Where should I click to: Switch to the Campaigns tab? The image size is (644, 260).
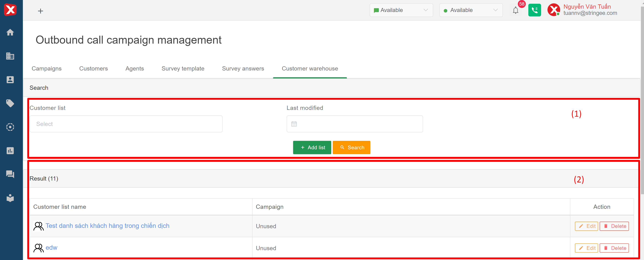47,69
